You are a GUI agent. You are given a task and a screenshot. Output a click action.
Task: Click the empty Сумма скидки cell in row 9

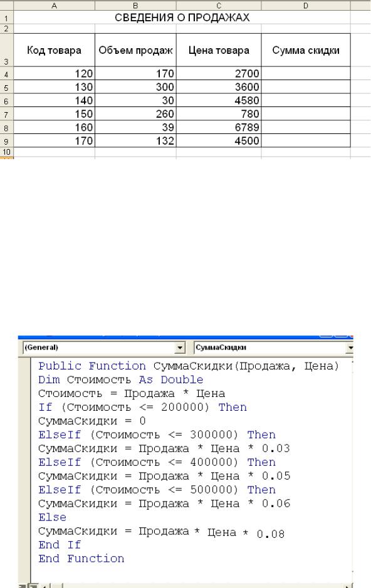[x=306, y=141]
